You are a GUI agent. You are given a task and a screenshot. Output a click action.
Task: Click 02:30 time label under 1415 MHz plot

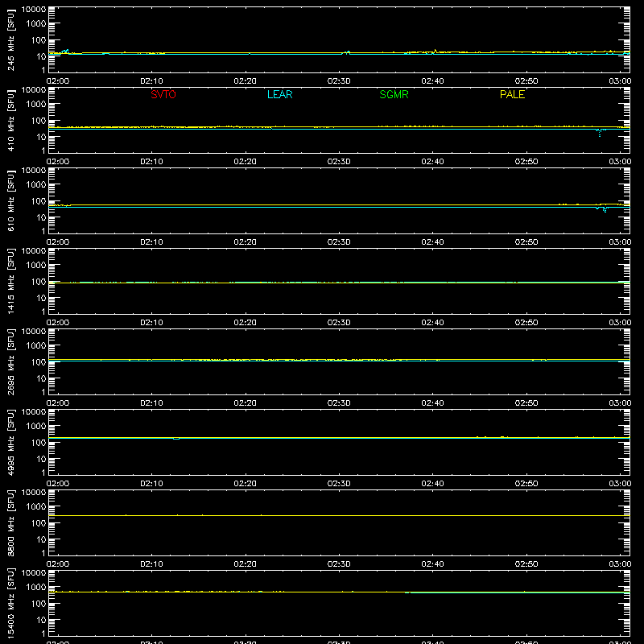point(339,323)
